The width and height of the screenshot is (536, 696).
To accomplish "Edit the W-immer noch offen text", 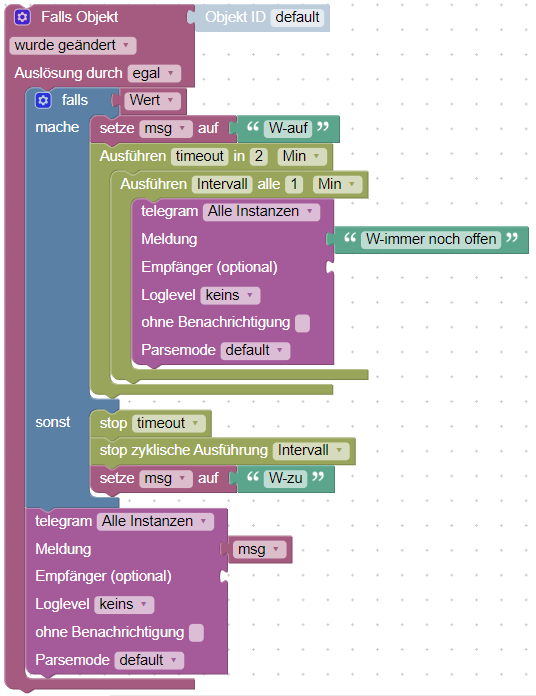I will point(431,239).
